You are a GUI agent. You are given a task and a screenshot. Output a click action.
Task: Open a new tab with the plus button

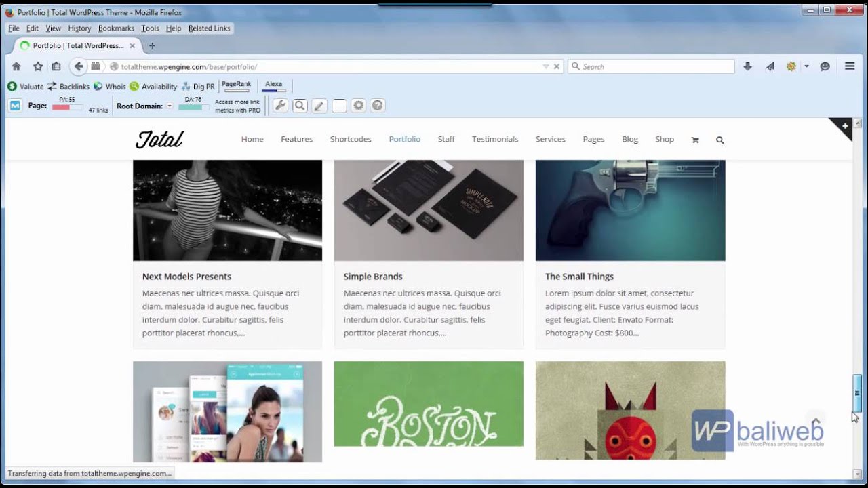[x=152, y=46]
